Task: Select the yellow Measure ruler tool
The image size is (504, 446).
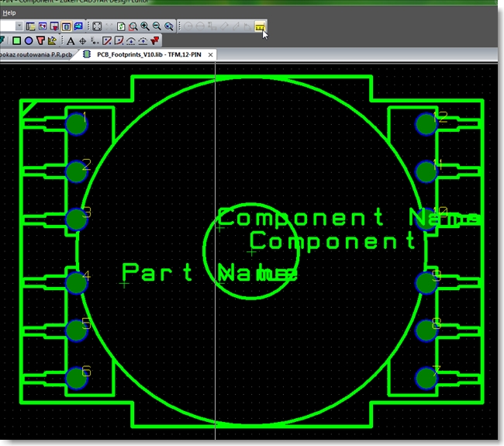Action: [x=260, y=26]
